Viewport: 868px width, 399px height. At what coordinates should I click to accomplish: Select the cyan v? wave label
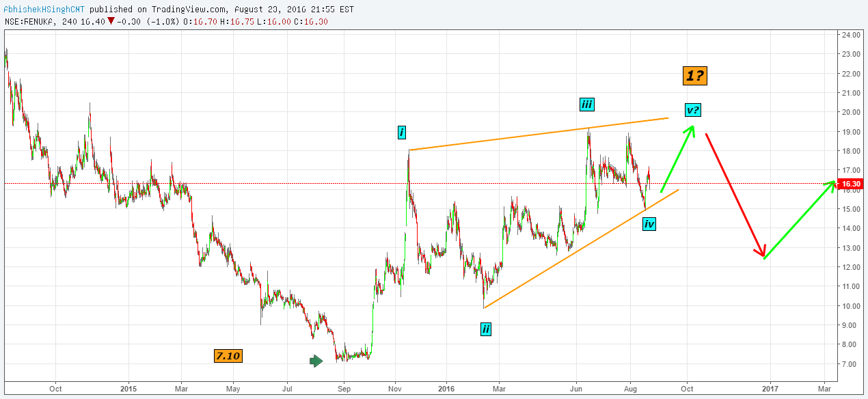point(692,110)
